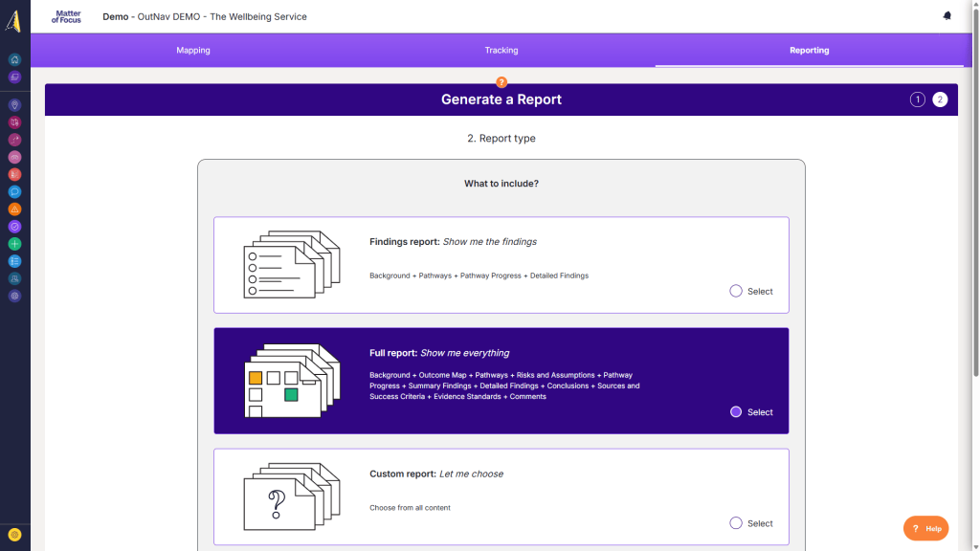The height and width of the screenshot is (551, 980).
Task: Click the blue list sidebar icon
Action: (14, 261)
